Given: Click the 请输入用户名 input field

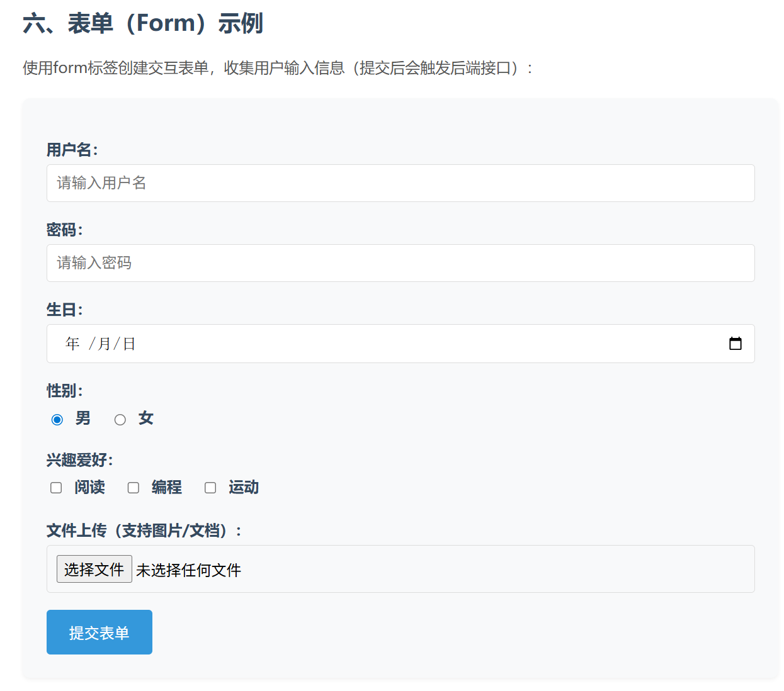Looking at the screenshot, I should 400,183.
